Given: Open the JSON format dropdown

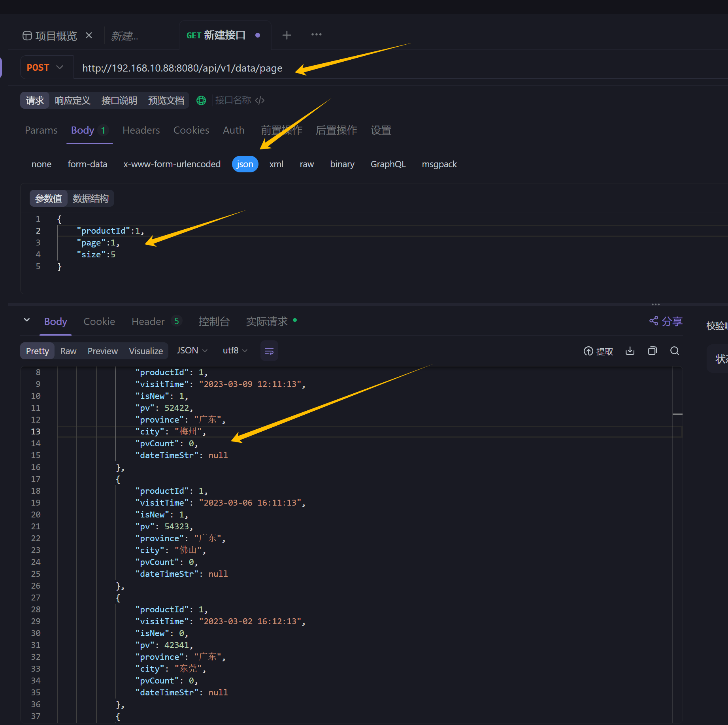Looking at the screenshot, I should (192, 351).
